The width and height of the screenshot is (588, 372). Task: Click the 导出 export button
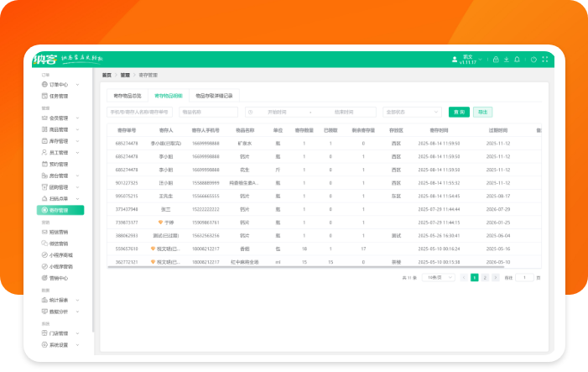coord(482,111)
